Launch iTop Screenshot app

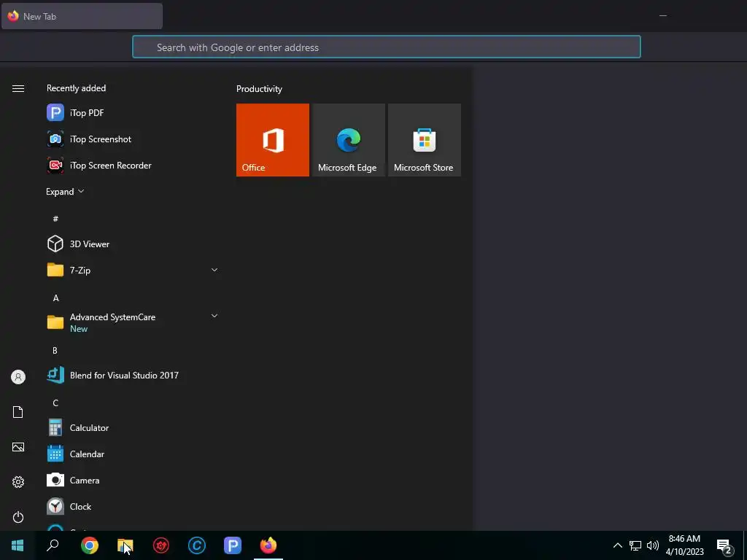[132, 139]
